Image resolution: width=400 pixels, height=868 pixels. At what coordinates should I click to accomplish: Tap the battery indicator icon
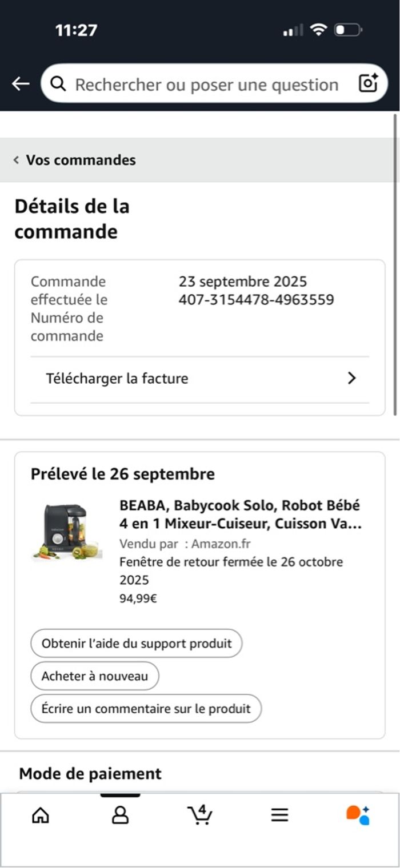[347, 30]
